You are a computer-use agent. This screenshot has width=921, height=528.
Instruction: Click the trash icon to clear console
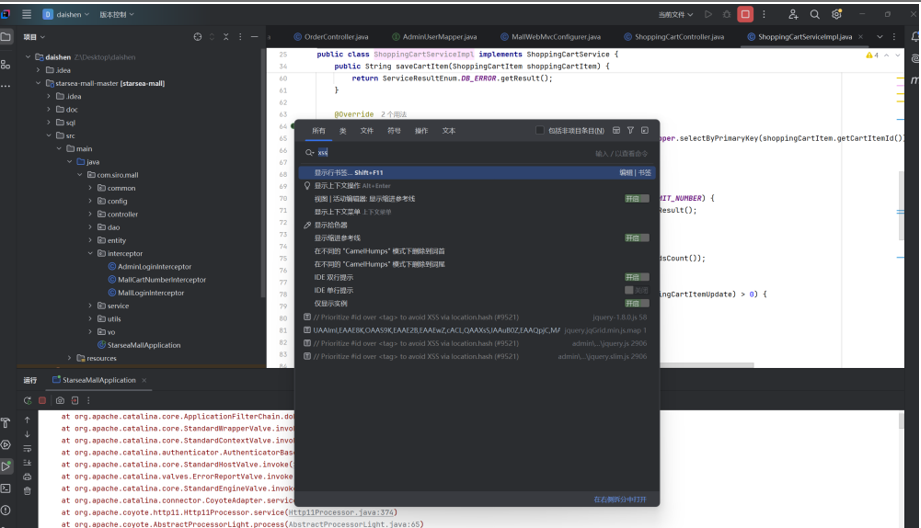click(27, 491)
